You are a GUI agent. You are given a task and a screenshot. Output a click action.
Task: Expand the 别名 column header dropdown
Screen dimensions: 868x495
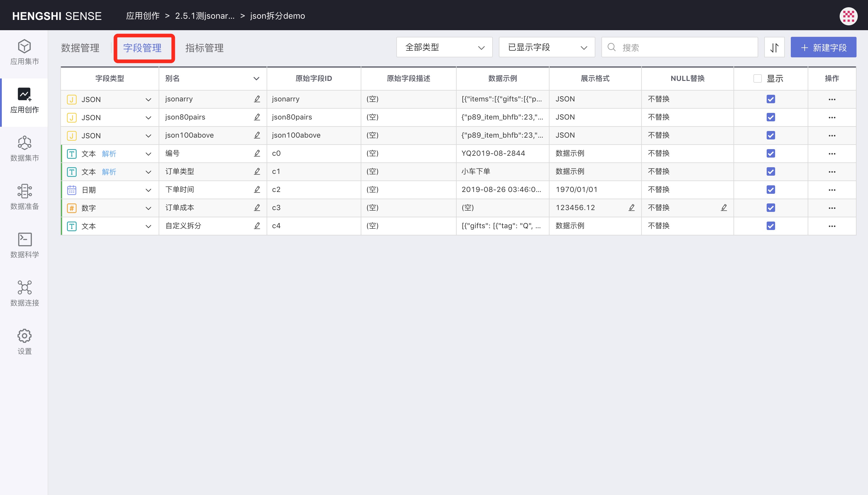(x=256, y=78)
